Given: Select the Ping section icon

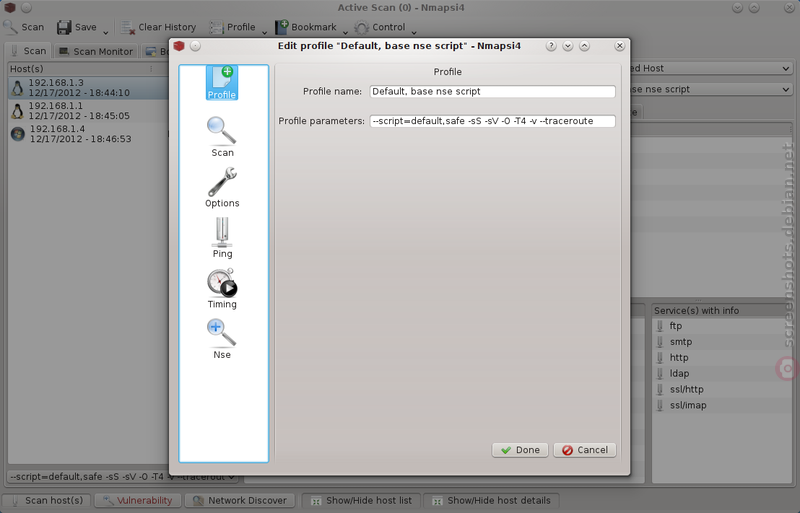Looking at the screenshot, I should [222, 238].
